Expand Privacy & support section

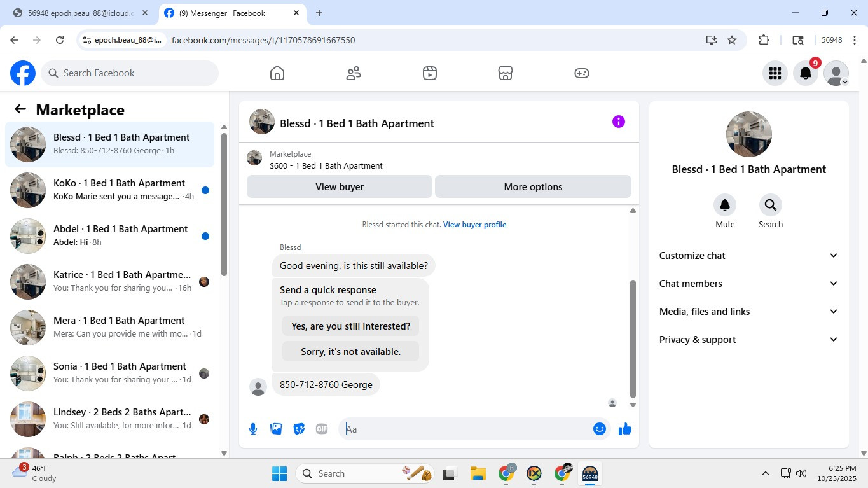pos(749,340)
